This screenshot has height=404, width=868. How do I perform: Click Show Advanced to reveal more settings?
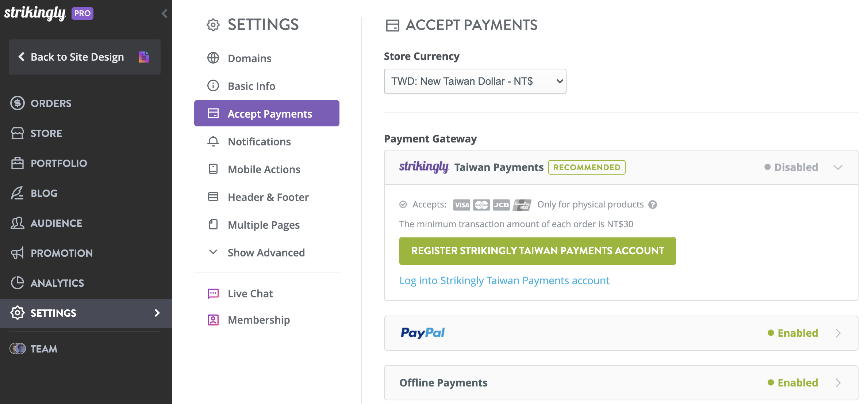(x=266, y=252)
